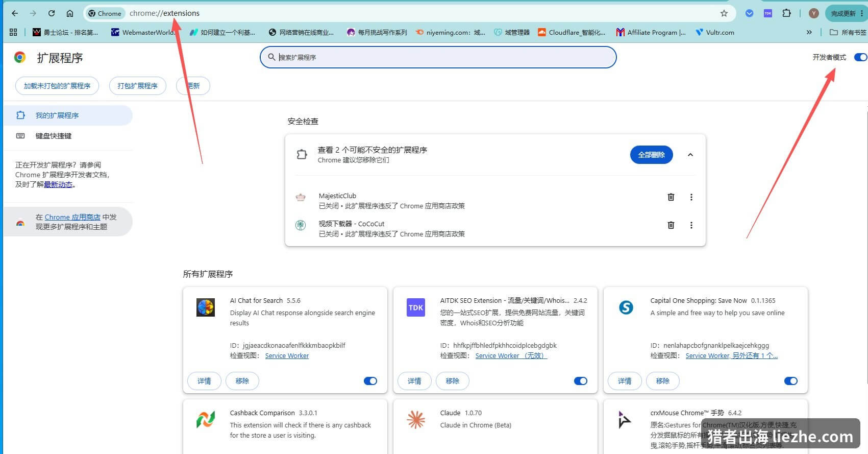Click the search magnifier icon in extensions search
The width and height of the screenshot is (868, 454).
click(271, 57)
